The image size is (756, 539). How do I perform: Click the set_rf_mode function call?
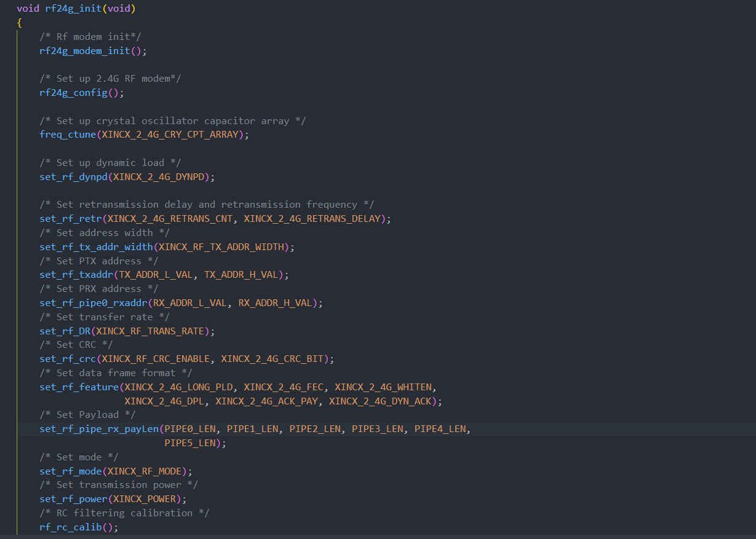[71, 471]
